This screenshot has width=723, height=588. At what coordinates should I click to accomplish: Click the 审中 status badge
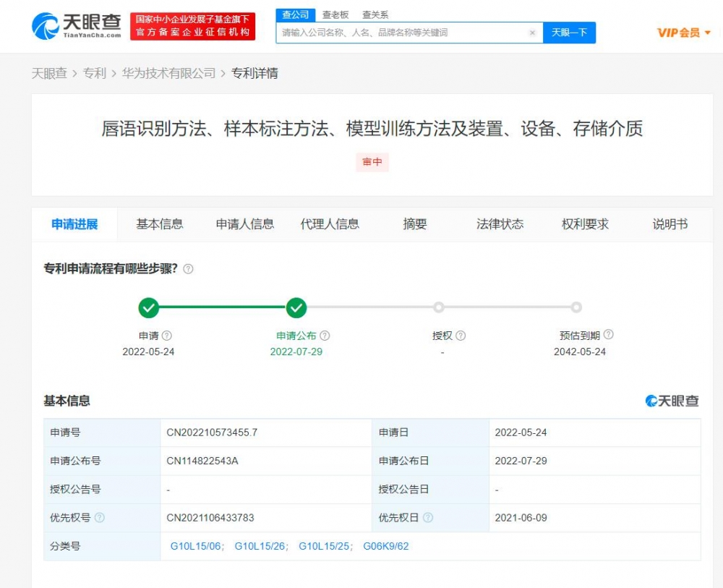(372, 162)
